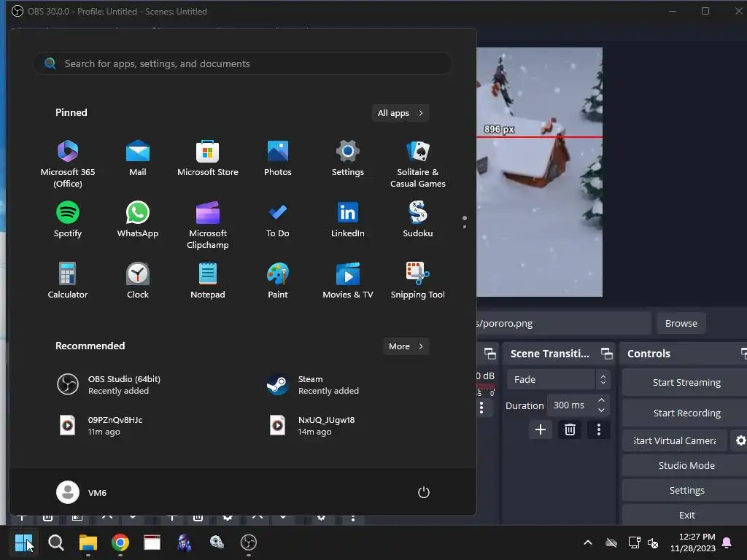The image size is (747, 560).
Task: Click the Start menu search box
Action: (x=242, y=63)
